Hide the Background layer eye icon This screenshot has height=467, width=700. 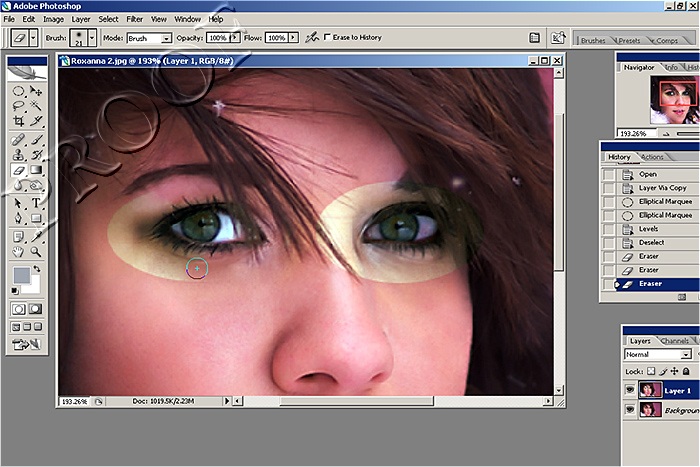click(629, 409)
